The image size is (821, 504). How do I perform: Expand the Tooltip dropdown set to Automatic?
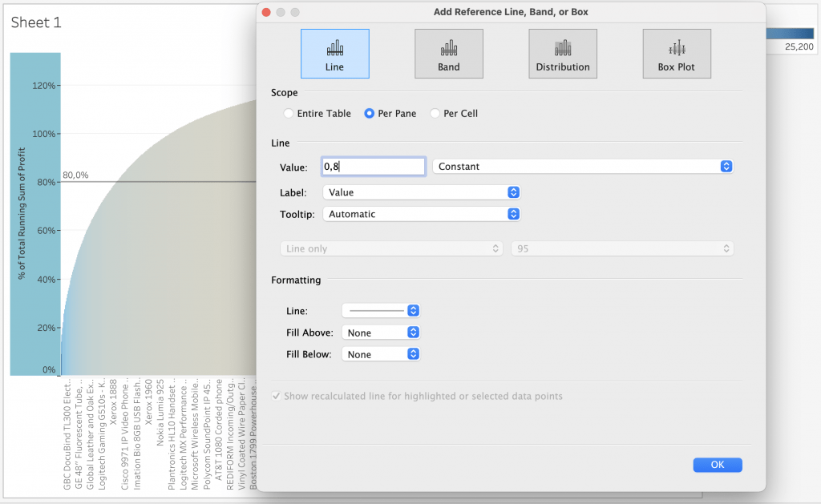(421, 214)
